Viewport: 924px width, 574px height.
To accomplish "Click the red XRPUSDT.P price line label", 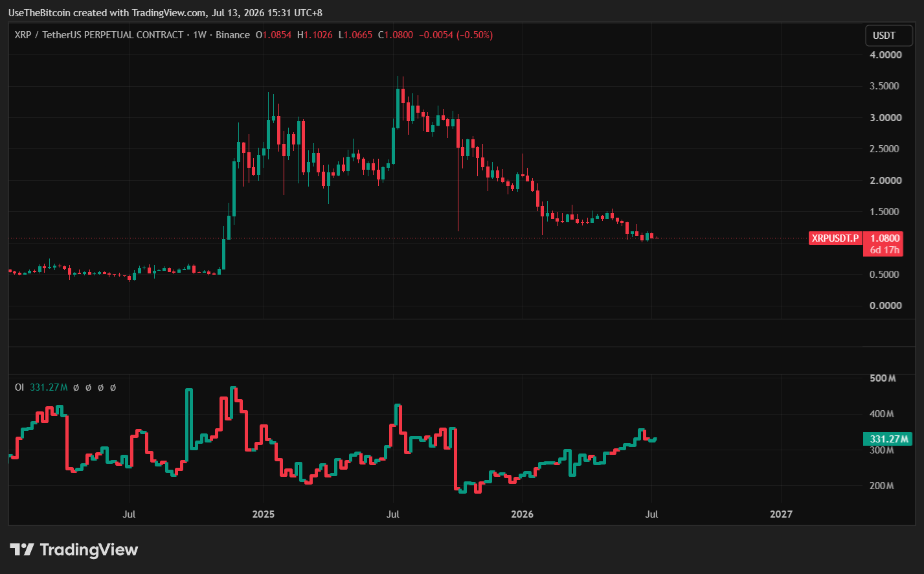I will click(835, 238).
